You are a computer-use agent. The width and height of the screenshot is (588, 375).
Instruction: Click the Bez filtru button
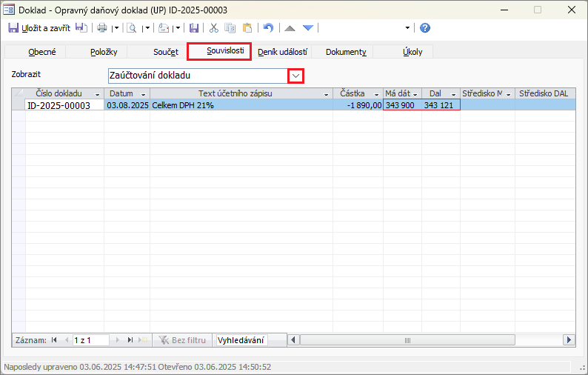tap(182, 340)
